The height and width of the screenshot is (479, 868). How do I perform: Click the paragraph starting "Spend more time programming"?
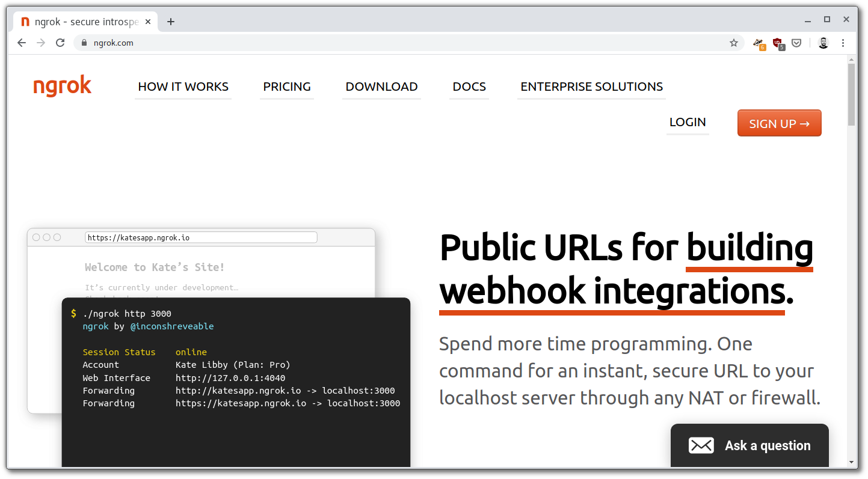tap(630, 371)
